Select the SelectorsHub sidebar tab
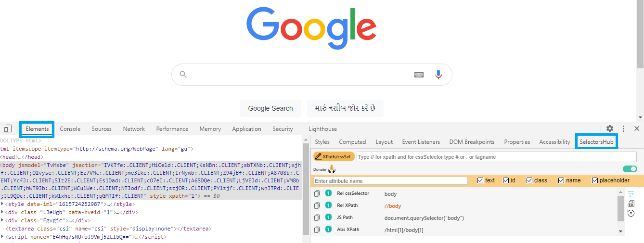This screenshot has width=644, height=243. pos(596,142)
